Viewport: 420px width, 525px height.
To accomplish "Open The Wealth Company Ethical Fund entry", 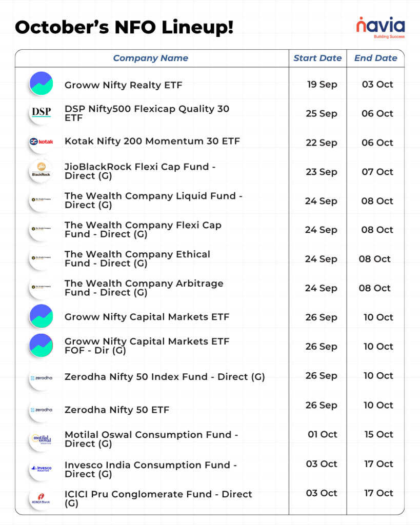I will click(x=137, y=258).
